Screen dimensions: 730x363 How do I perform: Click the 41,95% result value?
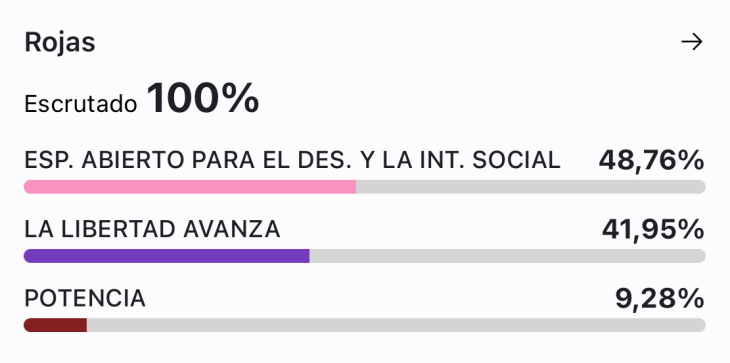tap(653, 229)
